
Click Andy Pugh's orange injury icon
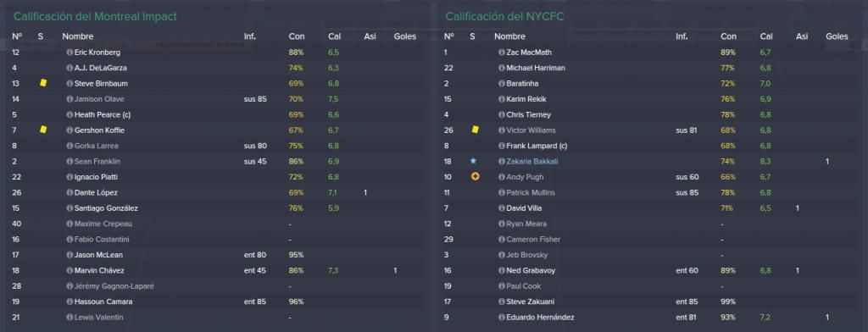(x=475, y=176)
